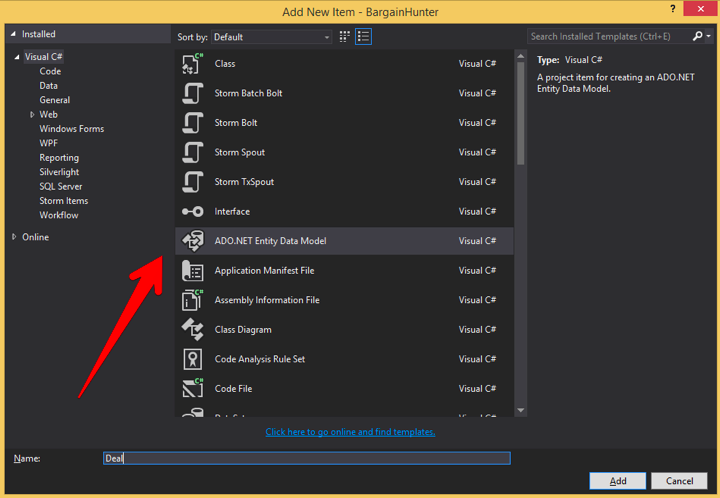Open the help question mark button

point(673,9)
